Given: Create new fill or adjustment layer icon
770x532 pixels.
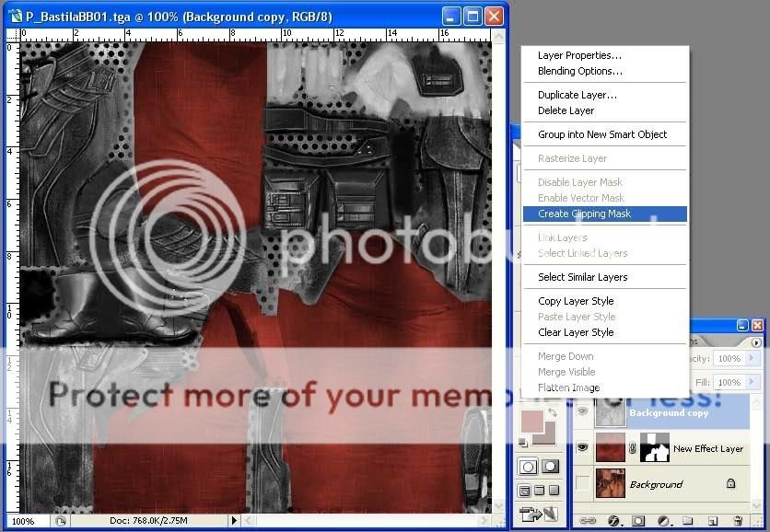Looking at the screenshot, I should click(664, 521).
